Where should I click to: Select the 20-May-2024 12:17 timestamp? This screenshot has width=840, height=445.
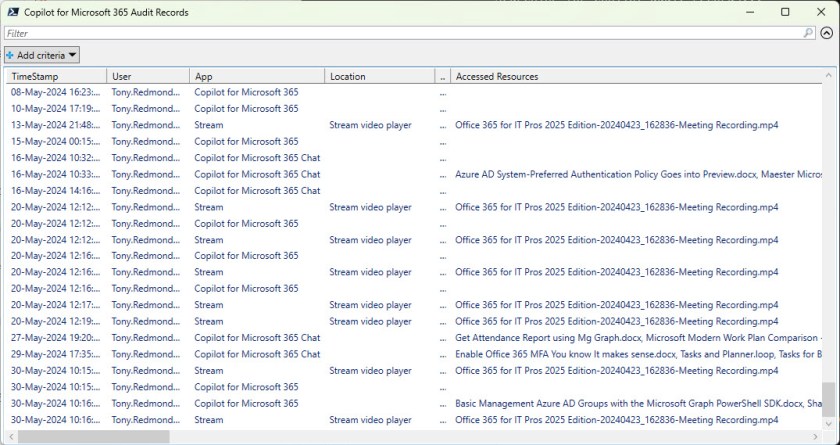click(x=56, y=305)
